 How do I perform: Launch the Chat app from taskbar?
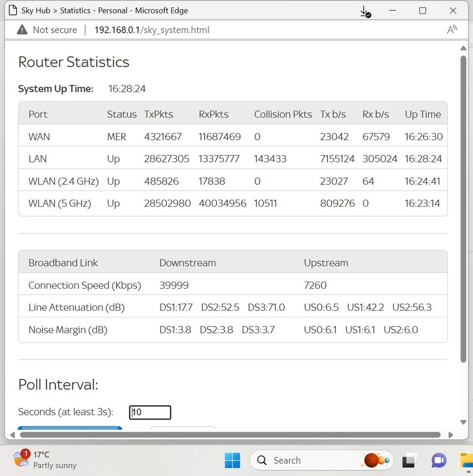pyautogui.click(x=438, y=460)
